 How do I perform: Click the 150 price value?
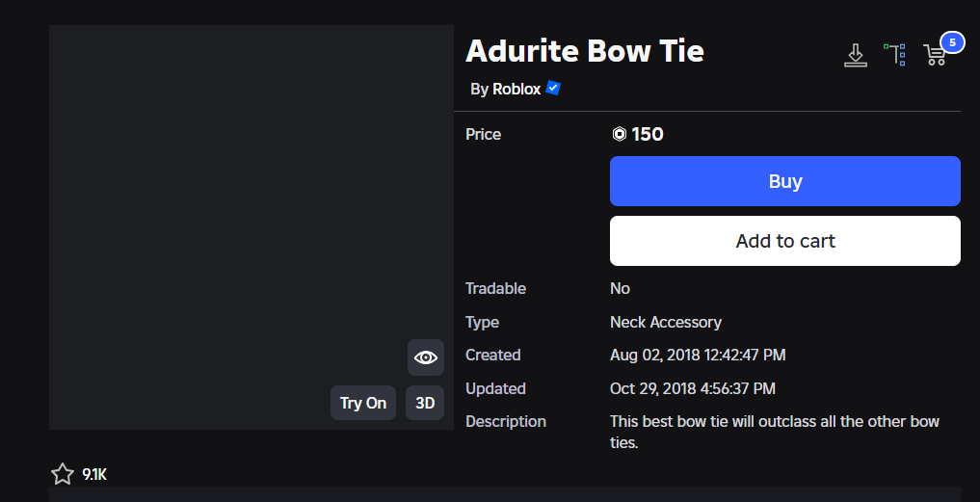click(648, 134)
